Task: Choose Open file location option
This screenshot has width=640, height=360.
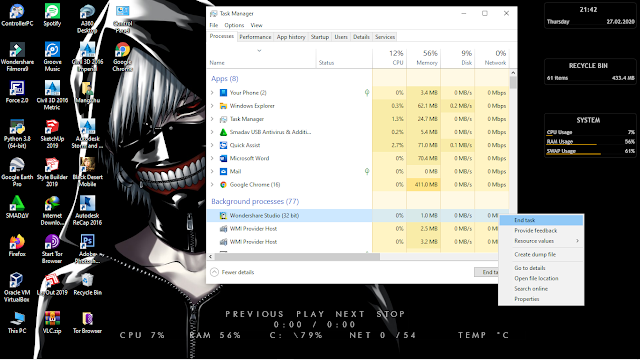Action: (541, 278)
